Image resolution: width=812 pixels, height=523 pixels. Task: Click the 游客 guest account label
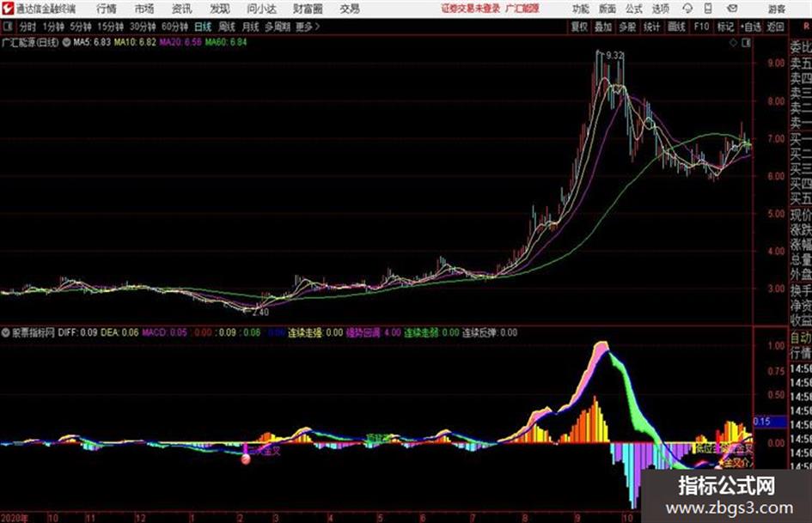pos(776,9)
